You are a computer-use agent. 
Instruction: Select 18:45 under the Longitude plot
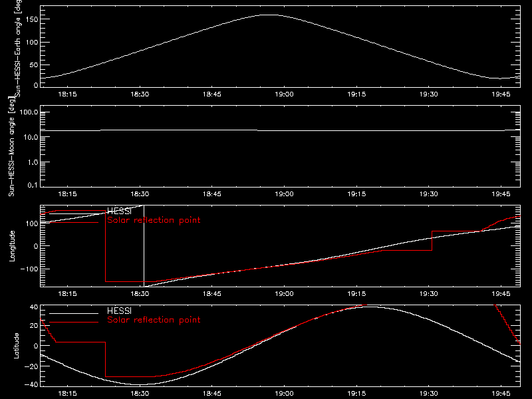[x=211, y=294]
